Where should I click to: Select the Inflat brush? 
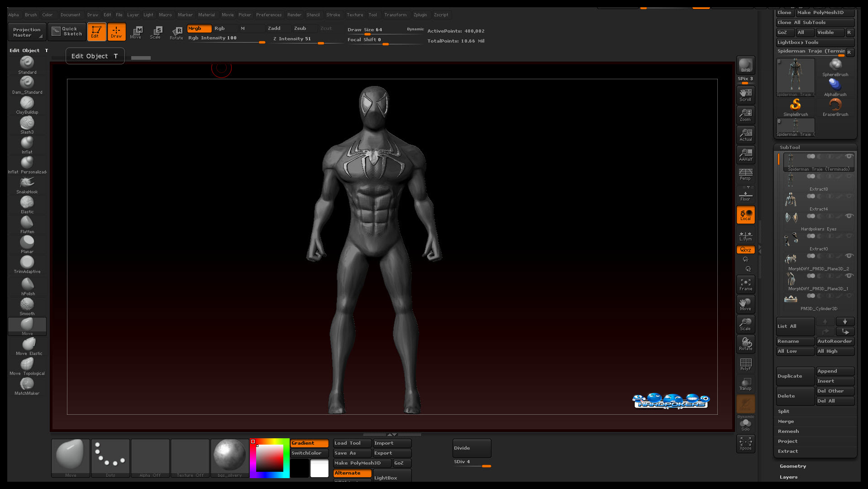point(27,145)
